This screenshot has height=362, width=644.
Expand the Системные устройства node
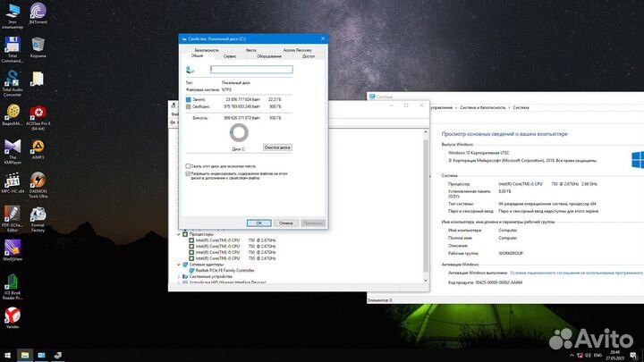(179, 276)
